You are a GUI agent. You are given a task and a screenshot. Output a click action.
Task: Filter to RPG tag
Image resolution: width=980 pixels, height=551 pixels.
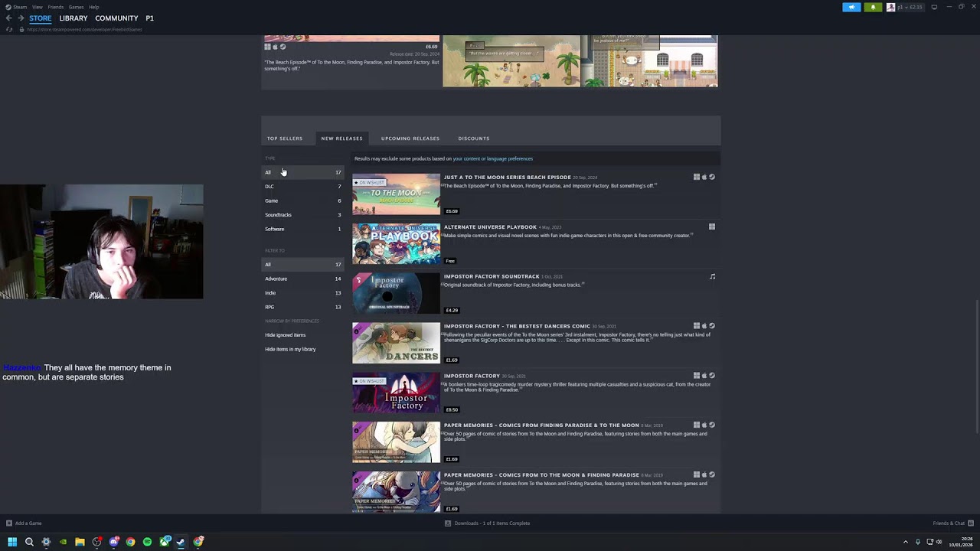[x=303, y=307]
